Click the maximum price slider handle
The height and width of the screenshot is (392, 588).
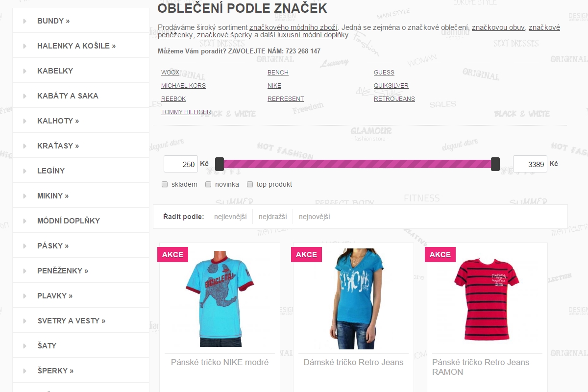point(495,164)
